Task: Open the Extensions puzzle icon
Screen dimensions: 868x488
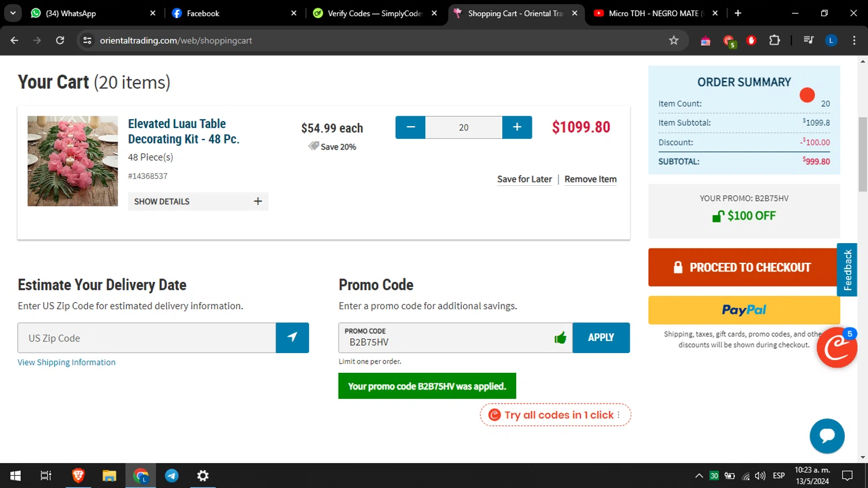Action: pyautogui.click(x=774, y=41)
